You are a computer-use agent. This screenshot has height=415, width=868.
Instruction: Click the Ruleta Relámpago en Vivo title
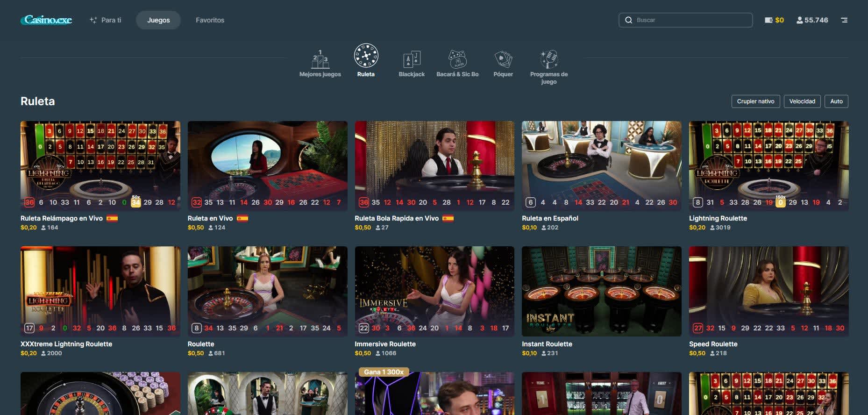pos(62,218)
